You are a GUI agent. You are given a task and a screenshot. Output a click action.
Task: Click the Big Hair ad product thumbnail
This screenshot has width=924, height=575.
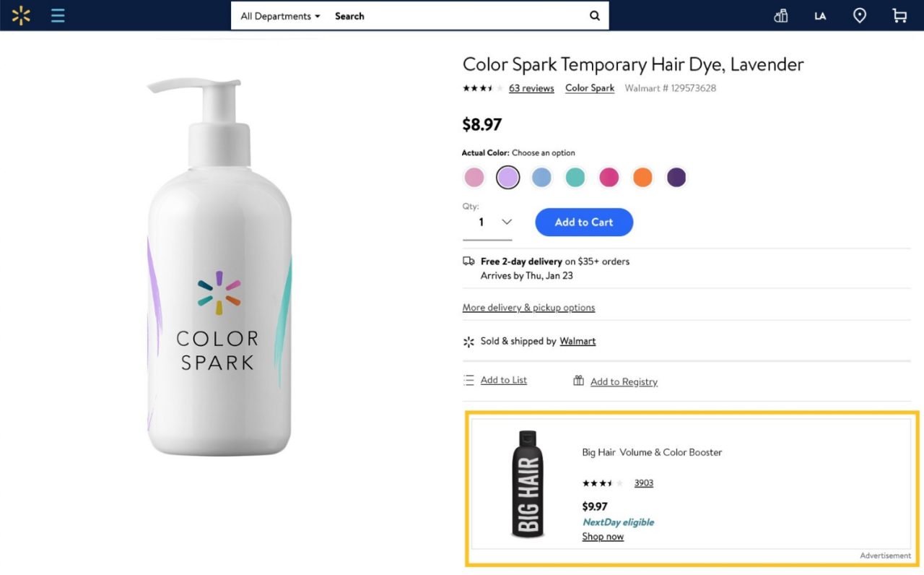tap(528, 484)
